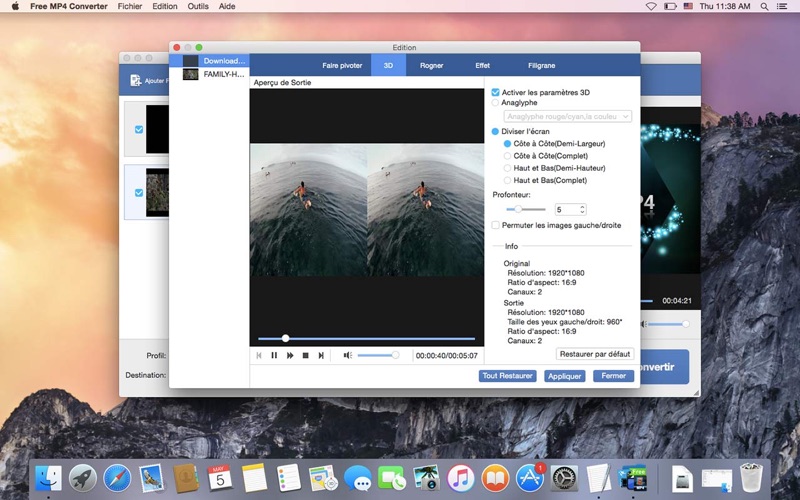Screen dimensions: 800x500
Task: Open the Edition menu in menu bar
Action: click(165, 6)
